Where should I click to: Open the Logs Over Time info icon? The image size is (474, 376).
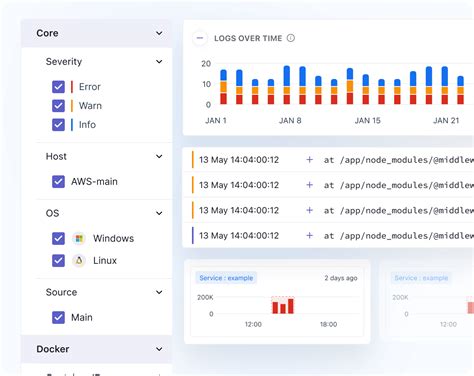[x=291, y=38]
